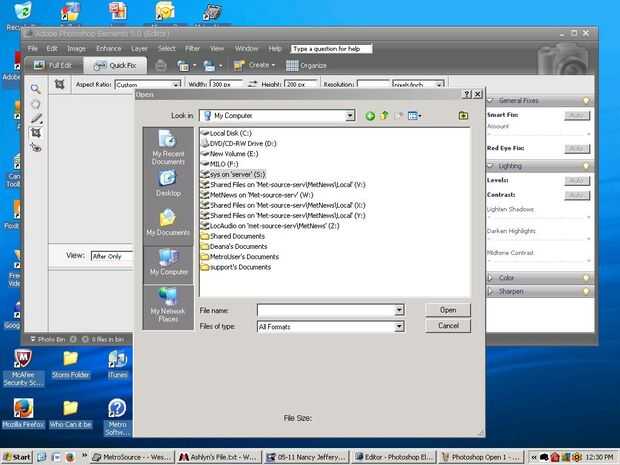The width and height of the screenshot is (620, 465).
Task: Click the Crop icon in options bar
Action: [59, 84]
